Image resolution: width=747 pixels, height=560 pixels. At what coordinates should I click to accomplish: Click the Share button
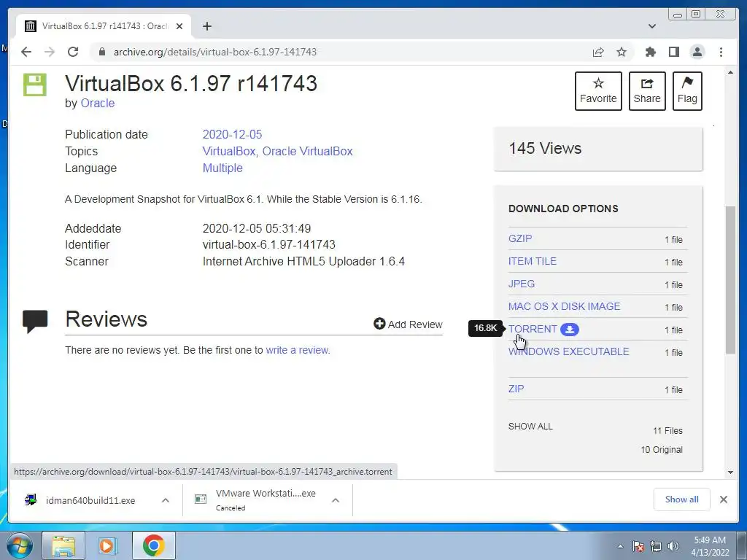(647, 91)
